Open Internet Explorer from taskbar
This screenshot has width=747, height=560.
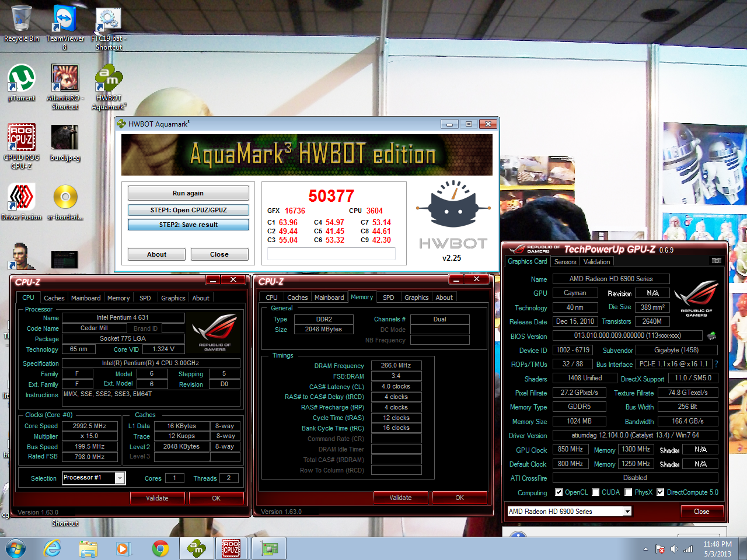(x=53, y=548)
